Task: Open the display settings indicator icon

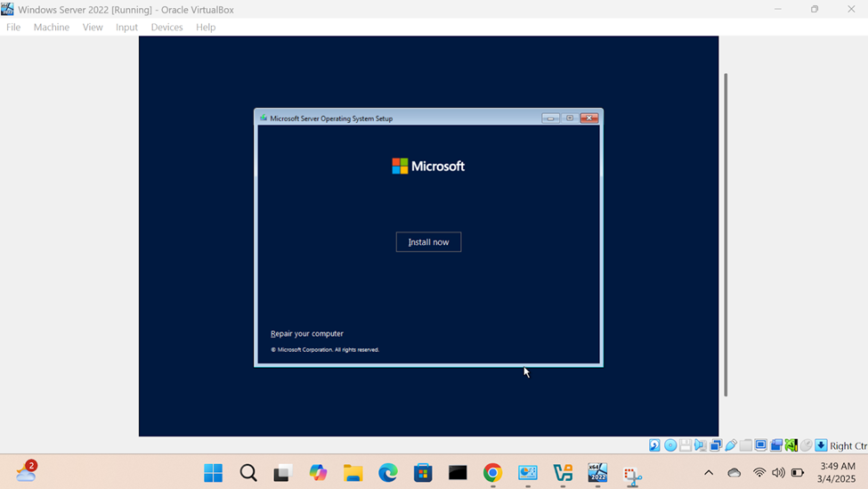Action: (760, 445)
